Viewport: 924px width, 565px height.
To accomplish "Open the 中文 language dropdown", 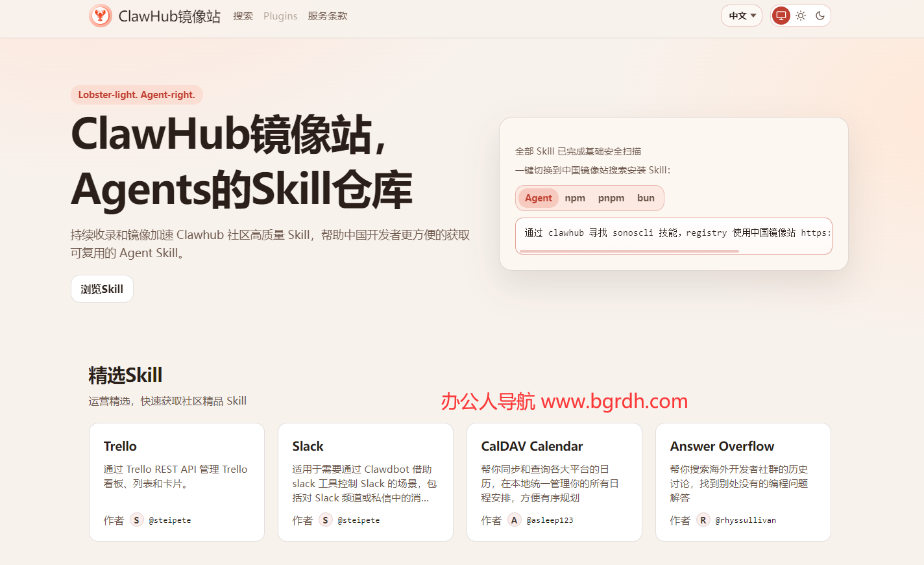I will [x=742, y=16].
